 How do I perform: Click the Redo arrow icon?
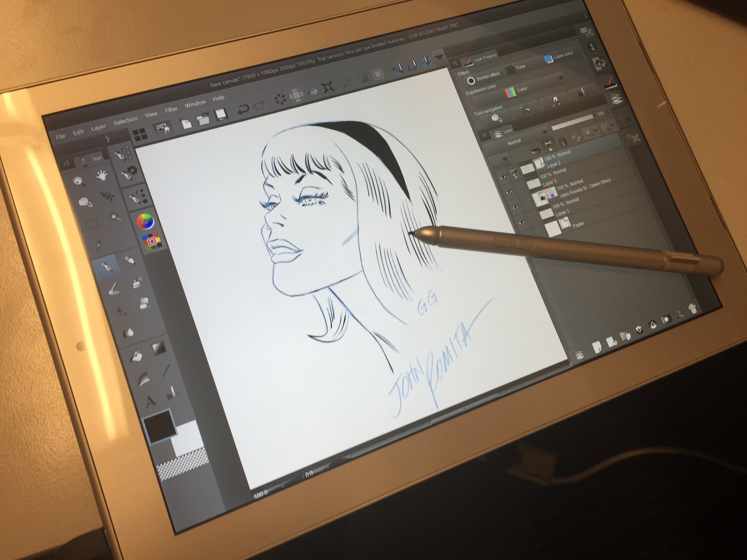259,106
